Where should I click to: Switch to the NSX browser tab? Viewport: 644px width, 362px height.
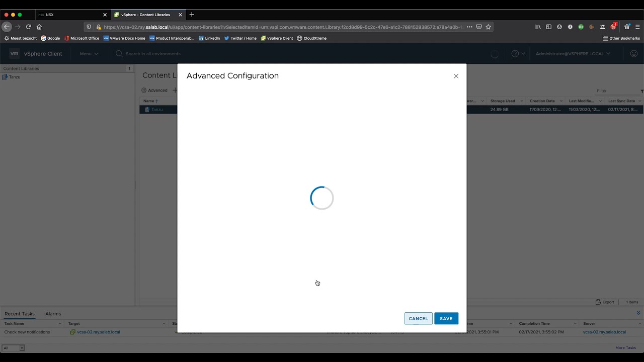click(73, 15)
